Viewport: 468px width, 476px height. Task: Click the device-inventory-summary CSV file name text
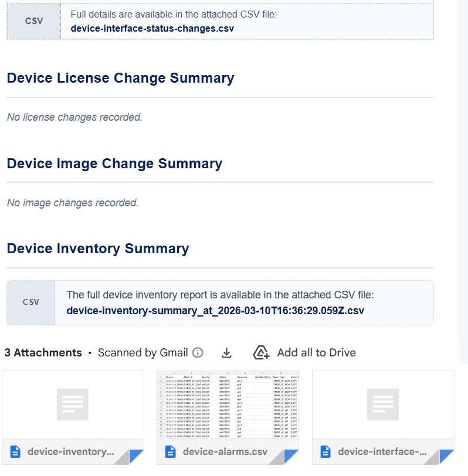point(215,310)
